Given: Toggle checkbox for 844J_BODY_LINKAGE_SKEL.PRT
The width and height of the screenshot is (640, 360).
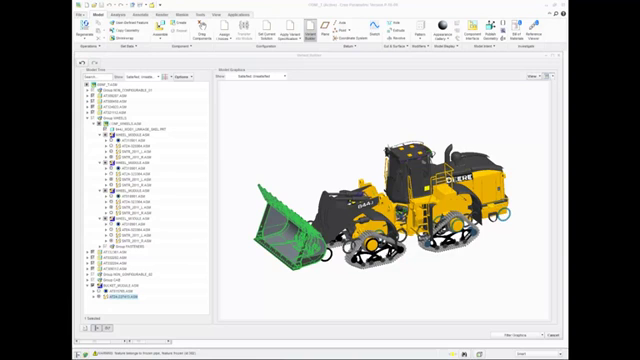Looking at the screenshot, I should coord(105,129).
